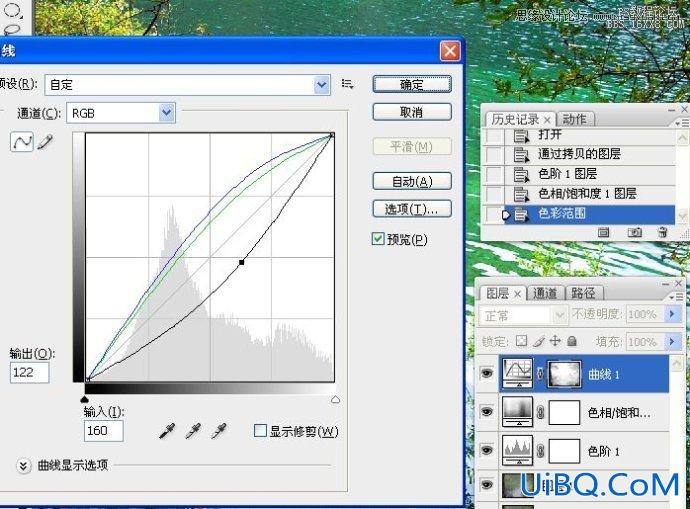
Task: Open the 通道 RGB channel dropdown
Action: click(x=166, y=113)
